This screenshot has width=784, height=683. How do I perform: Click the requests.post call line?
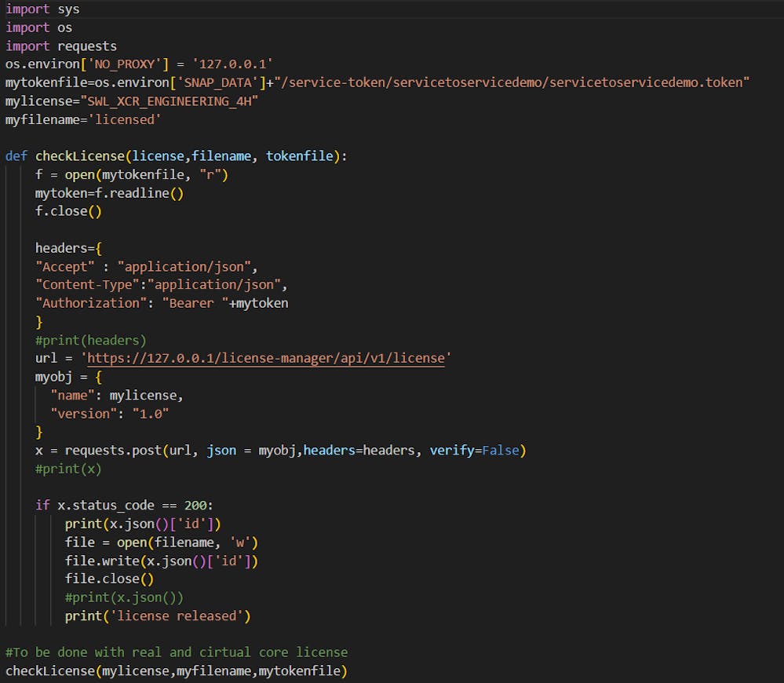[x=280, y=451]
